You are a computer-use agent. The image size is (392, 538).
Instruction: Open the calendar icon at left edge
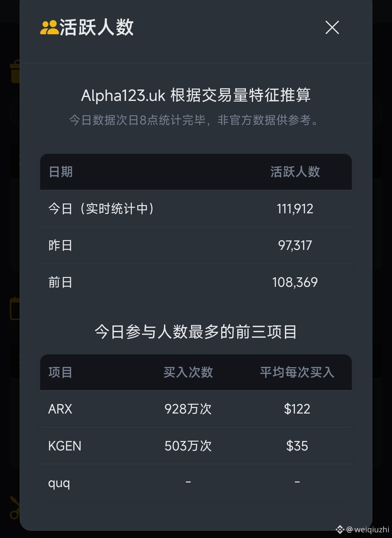15,308
